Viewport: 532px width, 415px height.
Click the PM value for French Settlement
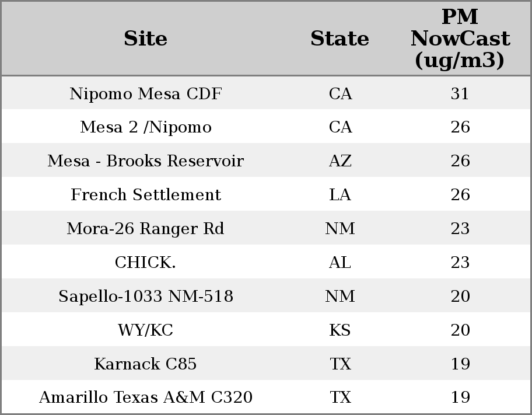[x=460, y=195]
